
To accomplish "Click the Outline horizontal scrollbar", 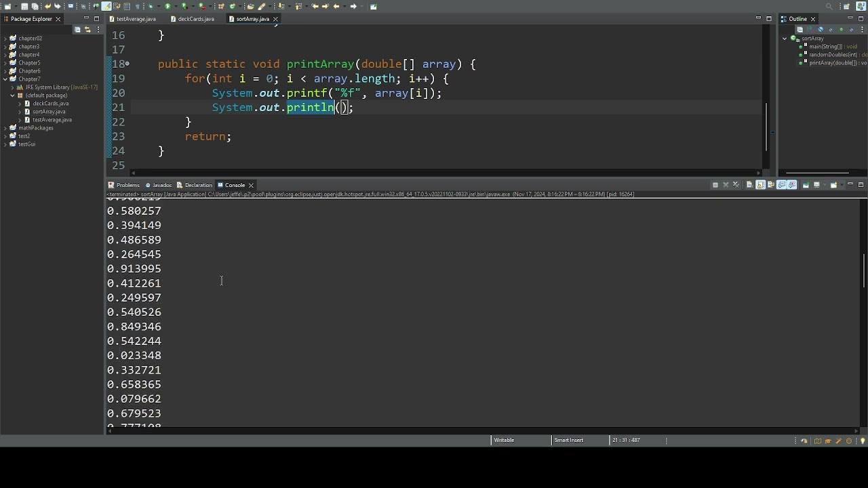I will (x=817, y=172).
